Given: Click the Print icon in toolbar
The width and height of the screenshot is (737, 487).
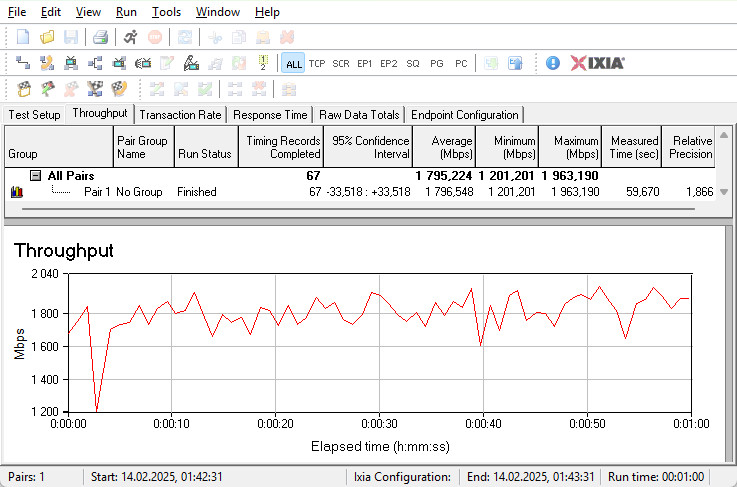Looking at the screenshot, I should 100,37.
